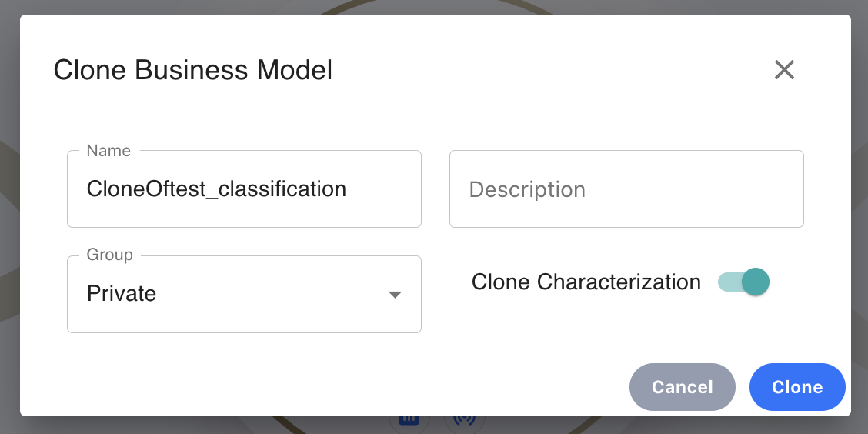Place cursor in CloneOftest_classification text

pyautogui.click(x=216, y=189)
